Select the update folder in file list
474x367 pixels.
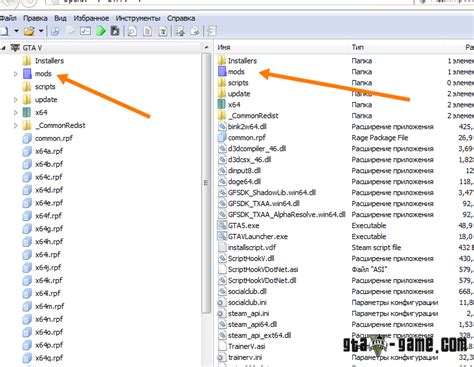(239, 94)
